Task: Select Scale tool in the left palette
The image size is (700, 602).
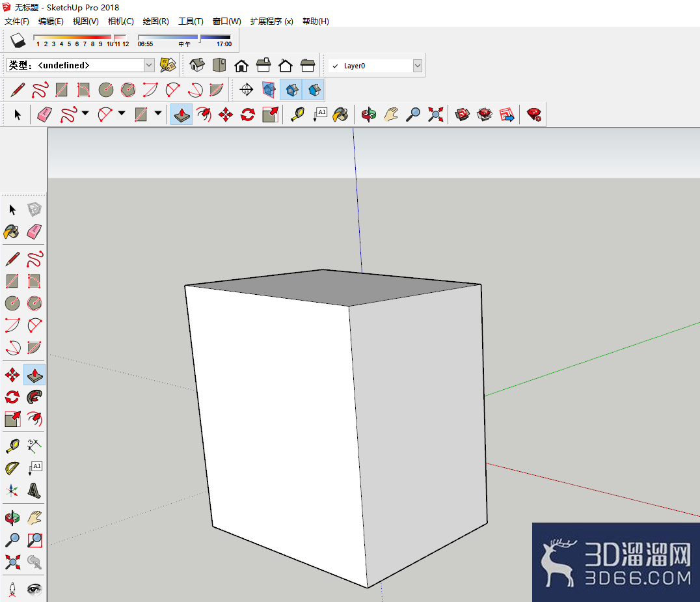Action: point(12,419)
